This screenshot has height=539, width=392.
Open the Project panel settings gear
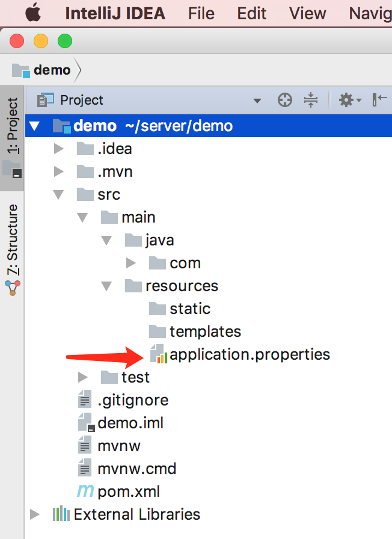(x=347, y=100)
